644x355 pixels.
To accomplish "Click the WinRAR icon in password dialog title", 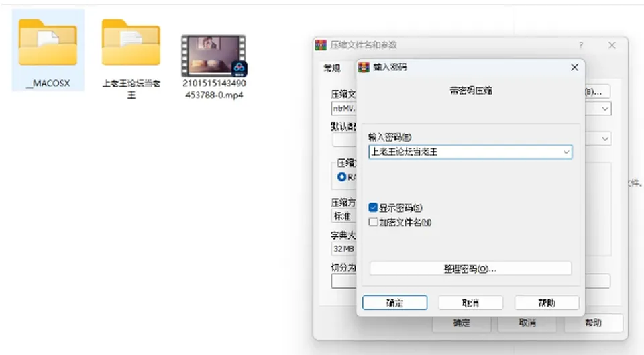I will click(x=364, y=67).
